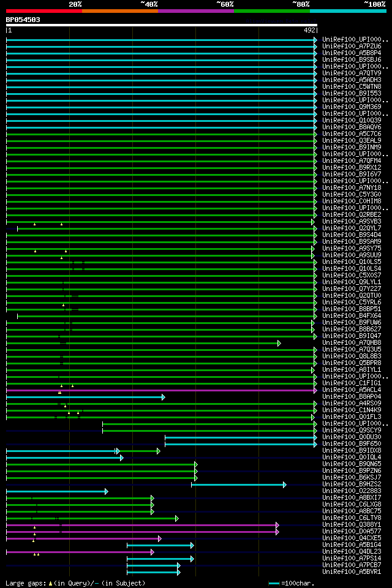Click cyan alignment bar for UniRef100_B8AP04

coord(86,397)
